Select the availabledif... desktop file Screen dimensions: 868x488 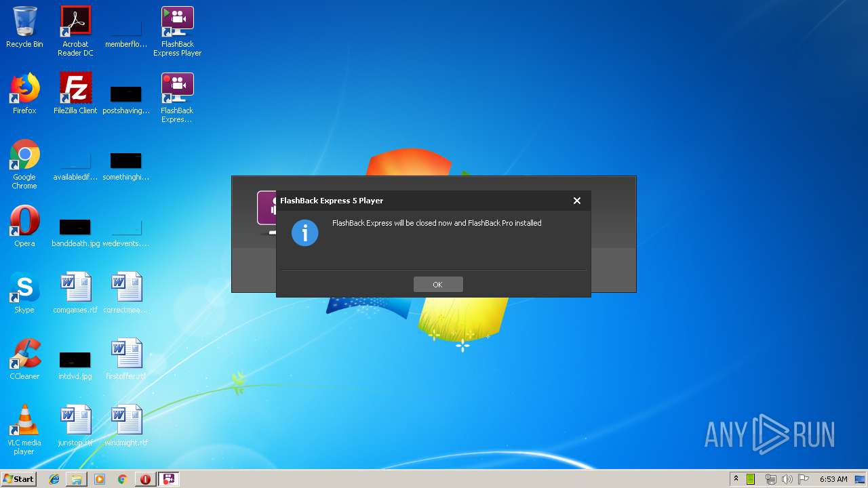[x=75, y=166]
